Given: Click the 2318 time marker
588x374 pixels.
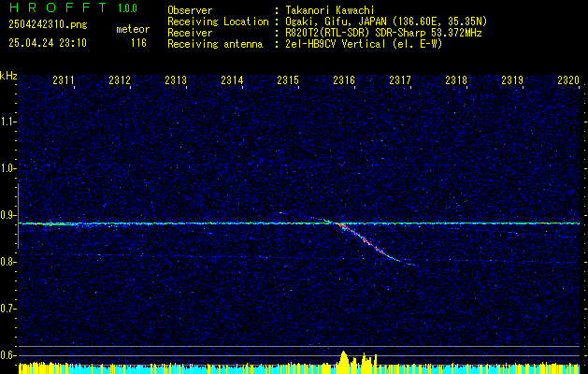Looking at the screenshot, I should click(x=456, y=80).
